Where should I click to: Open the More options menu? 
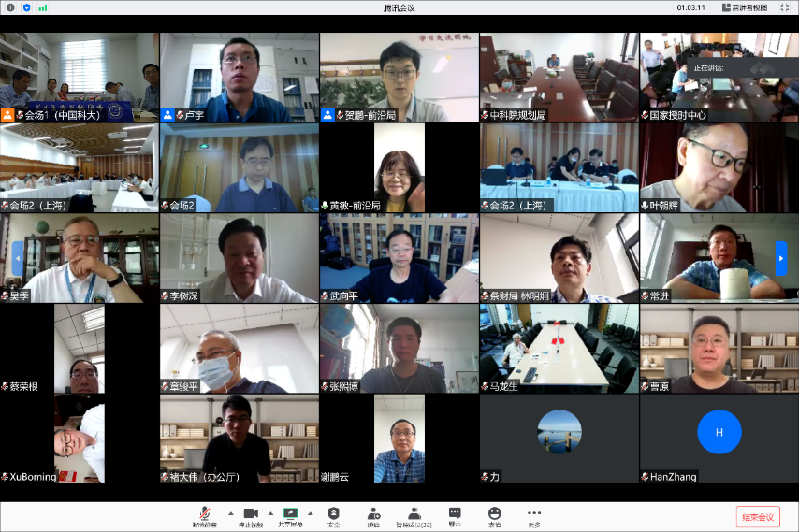tap(534, 515)
